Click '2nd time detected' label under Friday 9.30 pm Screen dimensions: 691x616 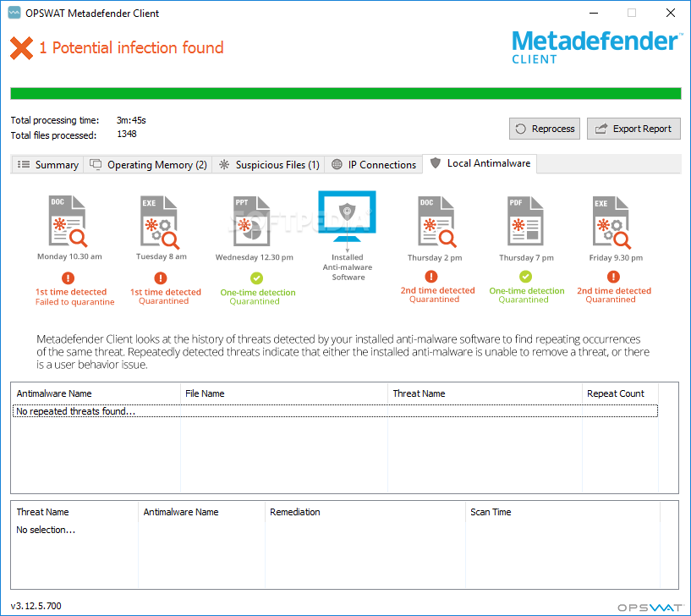tap(614, 291)
